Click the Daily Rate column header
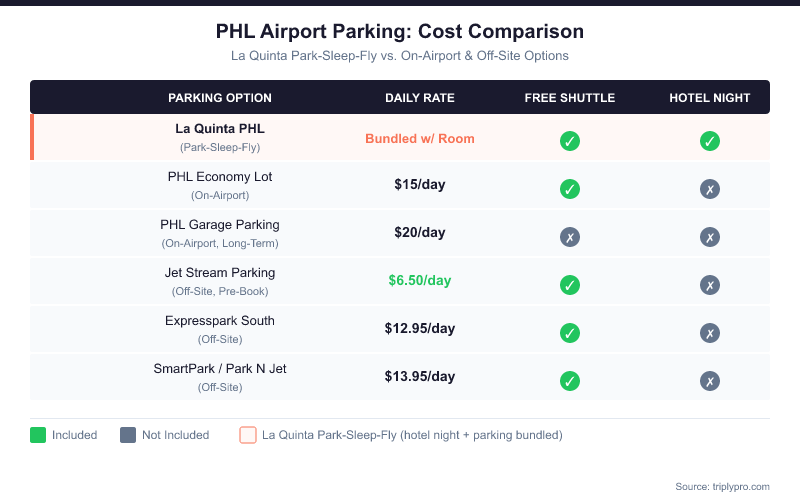Viewport: 800px width, 500px height. [420, 98]
